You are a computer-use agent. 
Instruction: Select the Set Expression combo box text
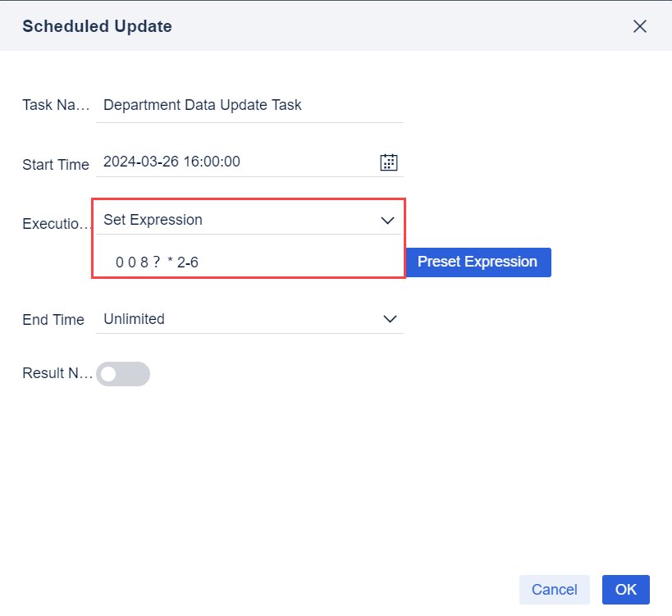[153, 220]
